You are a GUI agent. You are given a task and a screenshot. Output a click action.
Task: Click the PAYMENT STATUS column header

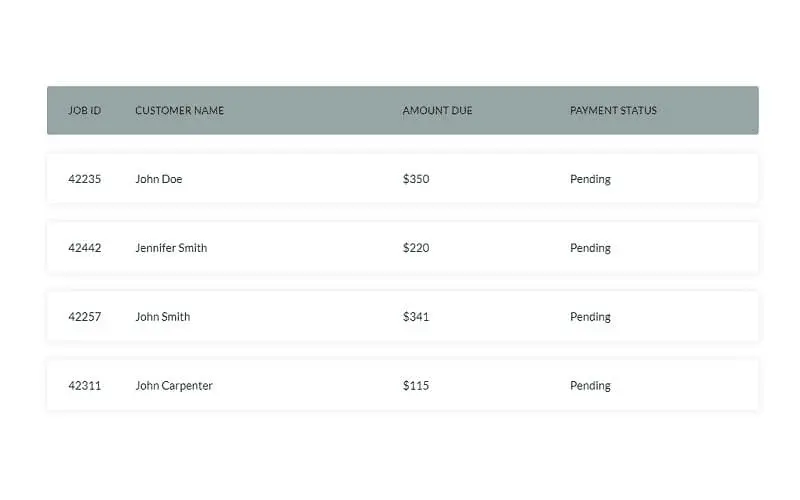point(613,110)
